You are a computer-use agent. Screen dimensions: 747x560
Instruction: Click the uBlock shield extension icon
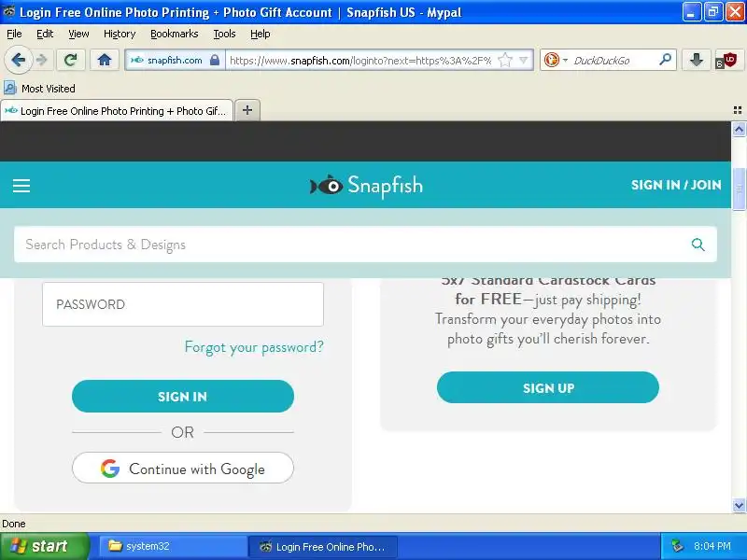click(727, 61)
